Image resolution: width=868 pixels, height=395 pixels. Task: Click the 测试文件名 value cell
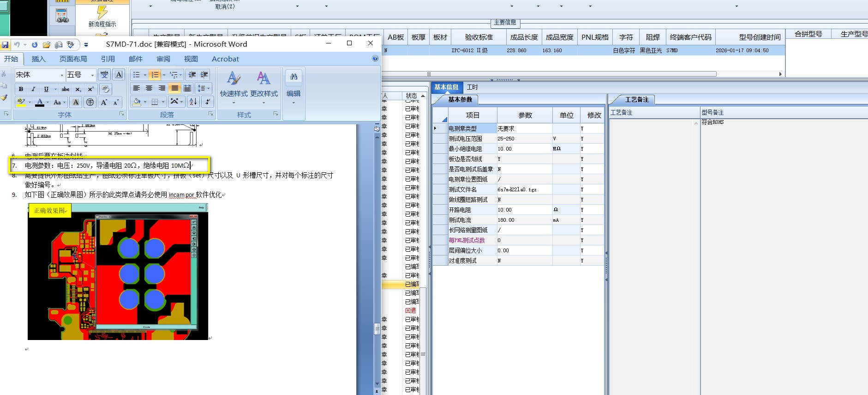pos(525,189)
